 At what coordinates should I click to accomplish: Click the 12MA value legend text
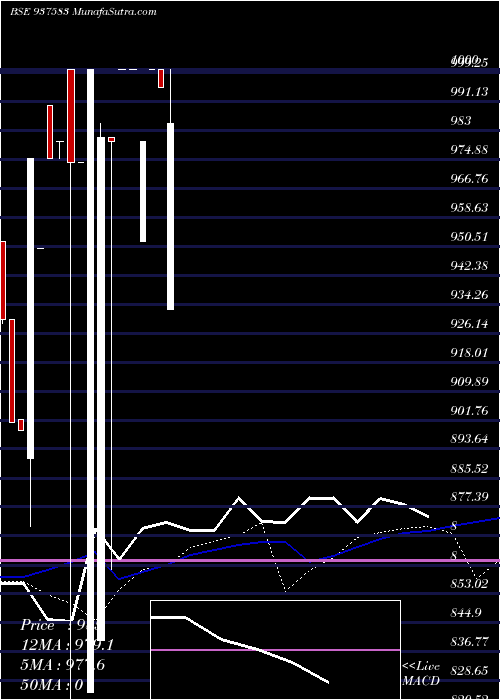click(67, 645)
